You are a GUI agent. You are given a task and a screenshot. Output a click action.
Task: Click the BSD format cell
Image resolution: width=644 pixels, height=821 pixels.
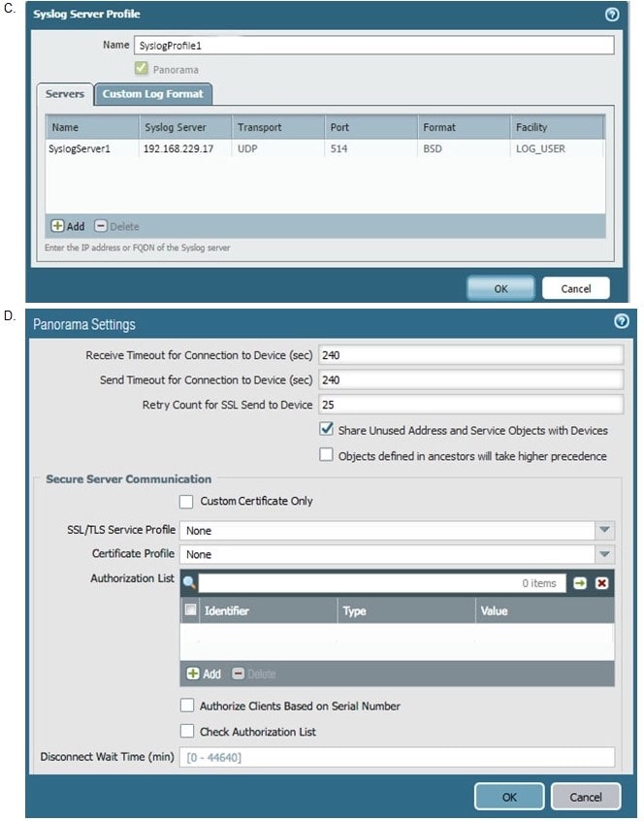tap(464, 148)
